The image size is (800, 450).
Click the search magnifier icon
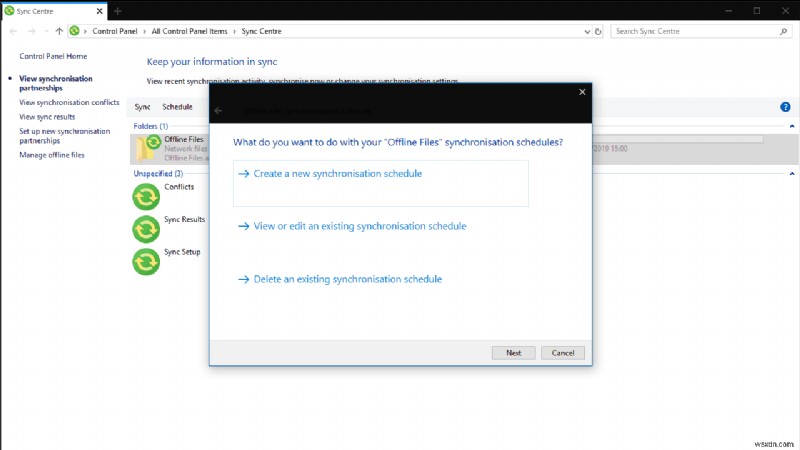pos(783,32)
